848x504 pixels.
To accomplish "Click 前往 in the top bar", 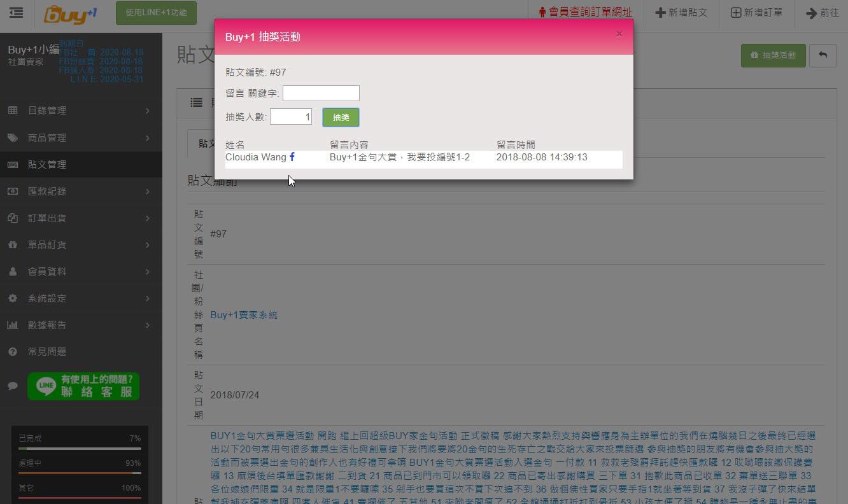I will (x=823, y=13).
